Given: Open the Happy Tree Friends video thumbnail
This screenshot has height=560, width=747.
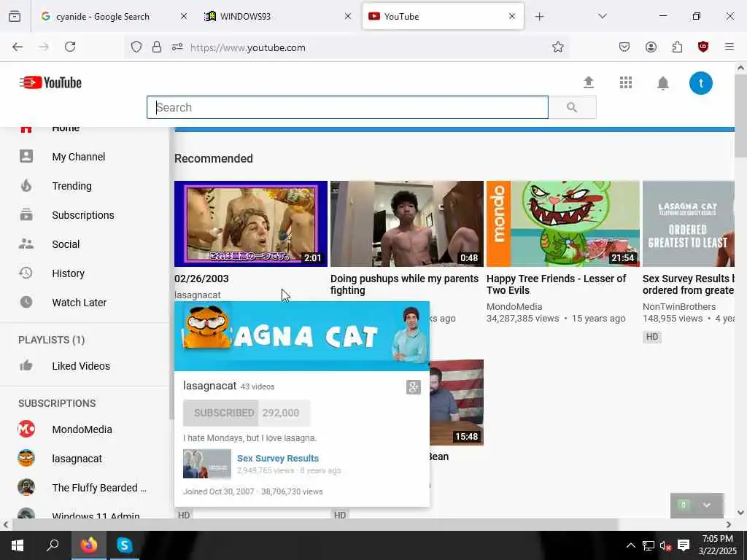Looking at the screenshot, I should [x=562, y=223].
